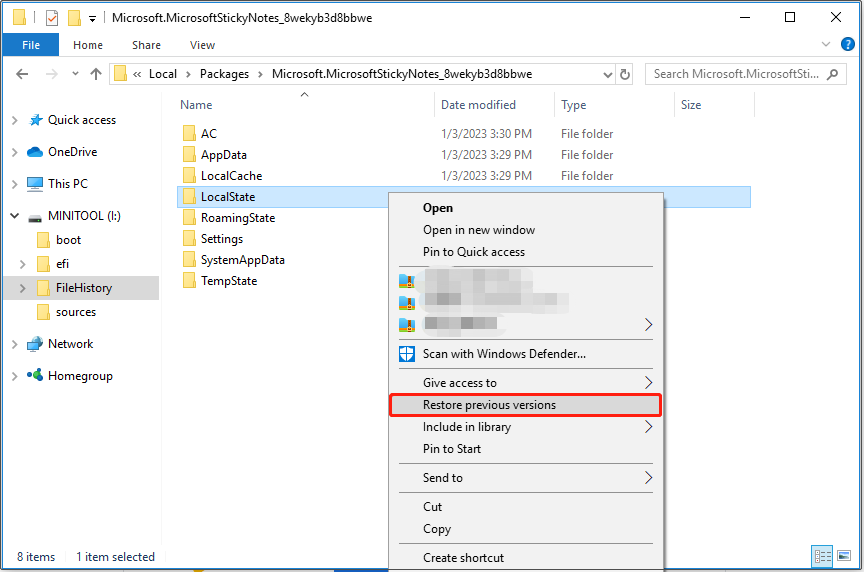Click the AppData folder icon
This screenshot has width=864, height=572.
[189, 154]
